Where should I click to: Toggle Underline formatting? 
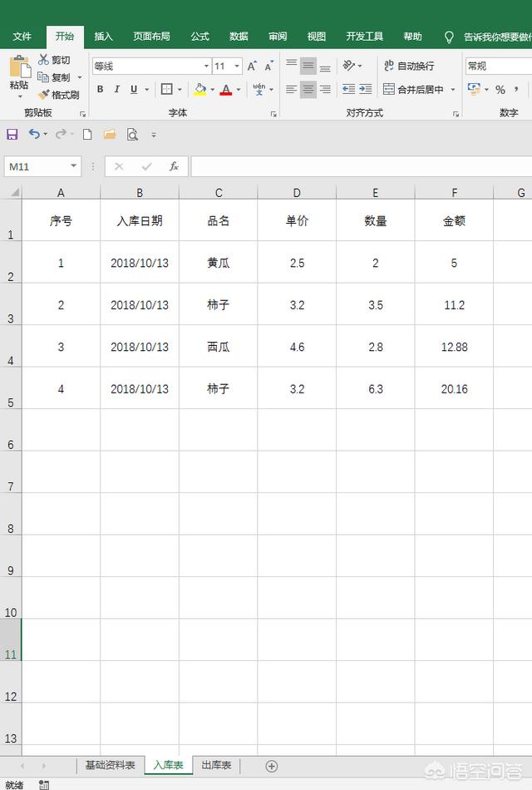tap(134, 89)
